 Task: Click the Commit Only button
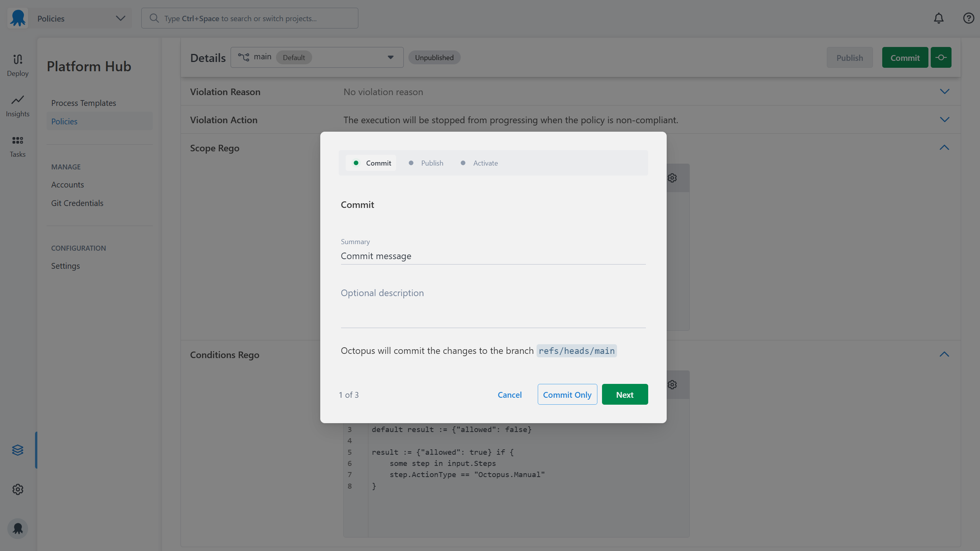[567, 394]
